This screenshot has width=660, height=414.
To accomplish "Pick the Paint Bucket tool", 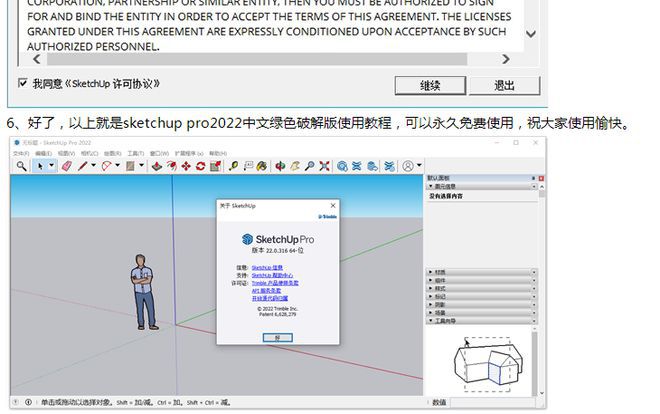I will click(262, 166).
